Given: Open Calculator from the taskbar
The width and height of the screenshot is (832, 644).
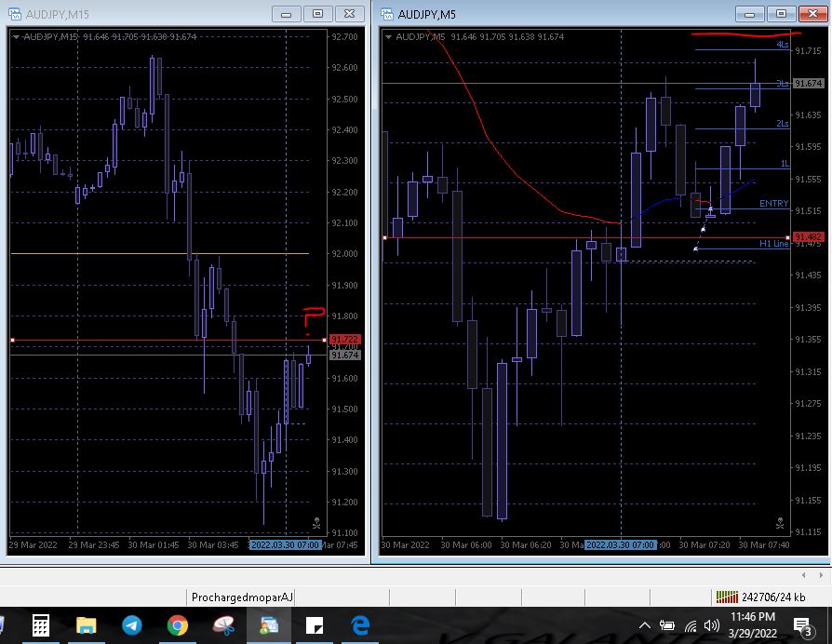Looking at the screenshot, I should (41, 625).
